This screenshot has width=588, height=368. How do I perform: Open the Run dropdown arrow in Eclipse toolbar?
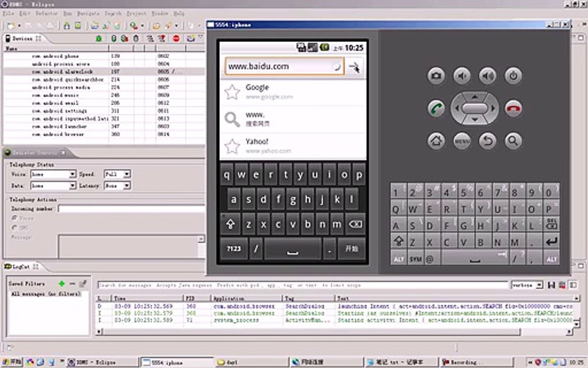coord(142,26)
